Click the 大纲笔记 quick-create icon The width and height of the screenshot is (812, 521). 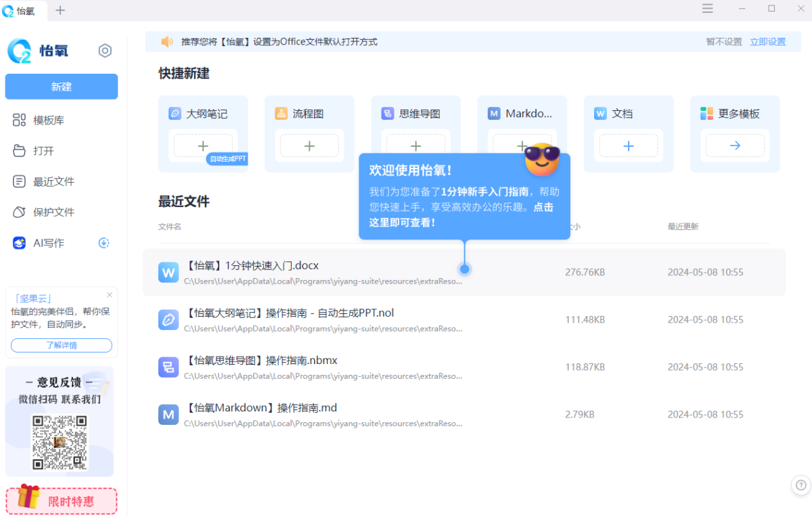(175, 114)
